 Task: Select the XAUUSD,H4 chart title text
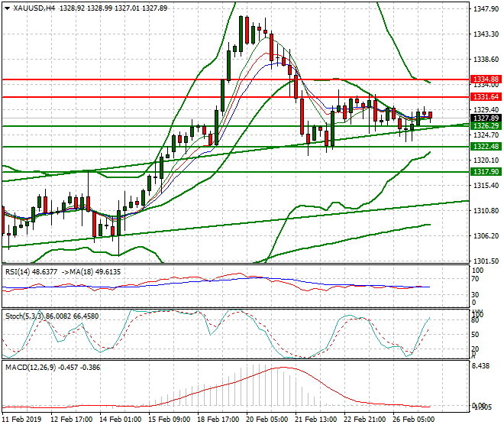(x=34, y=8)
